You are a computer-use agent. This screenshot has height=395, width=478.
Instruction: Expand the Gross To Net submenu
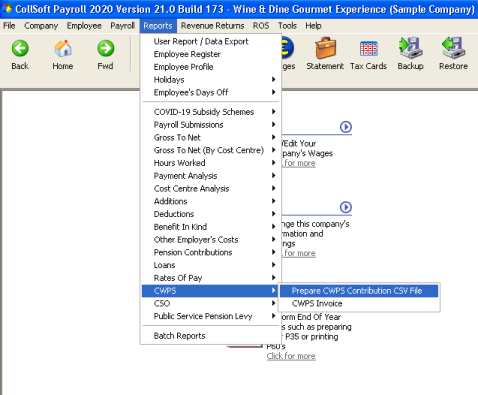click(x=211, y=137)
